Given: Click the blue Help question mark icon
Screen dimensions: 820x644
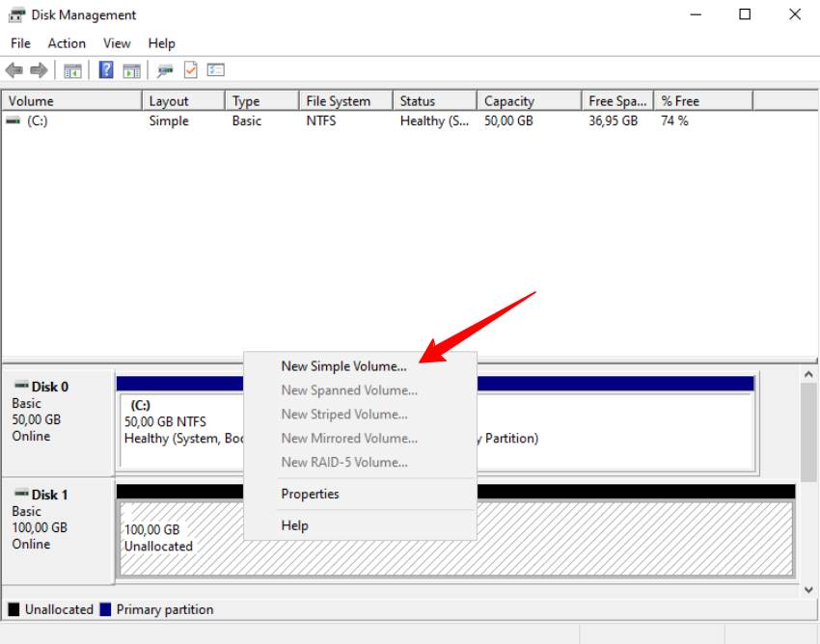Looking at the screenshot, I should [106, 70].
